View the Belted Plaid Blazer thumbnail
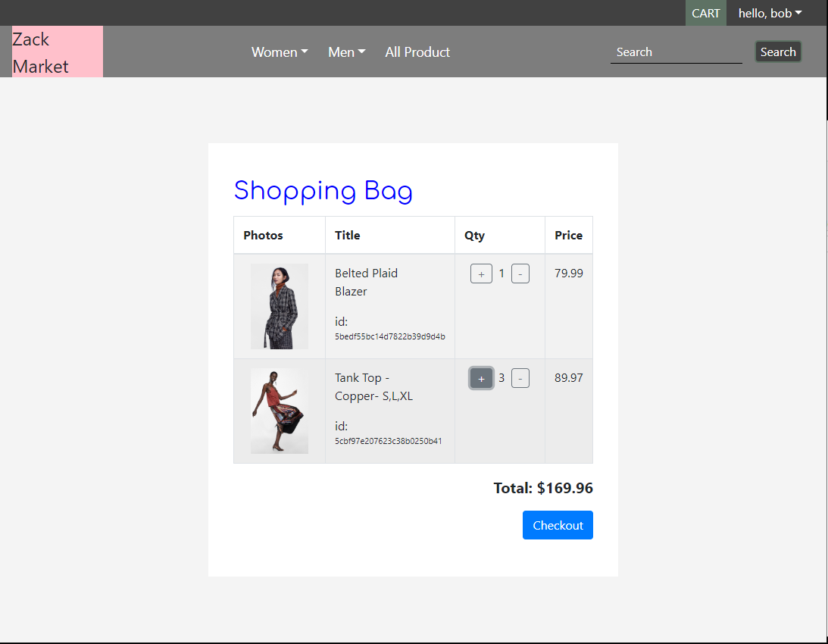Image resolution: width=828 pixels, height=644 pixels. click(279, 306)
